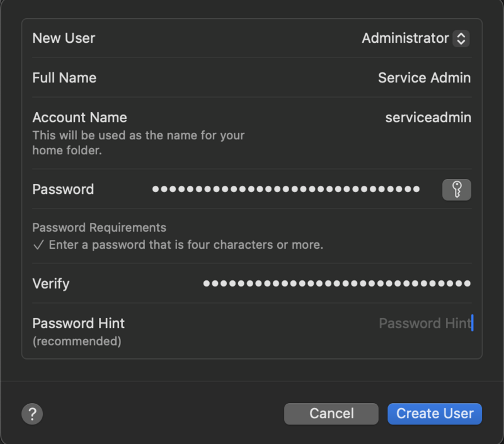The width and height of the screenshot is (504, 444).
Task: Click the key icon beside Password field
Action: point(456,190)
